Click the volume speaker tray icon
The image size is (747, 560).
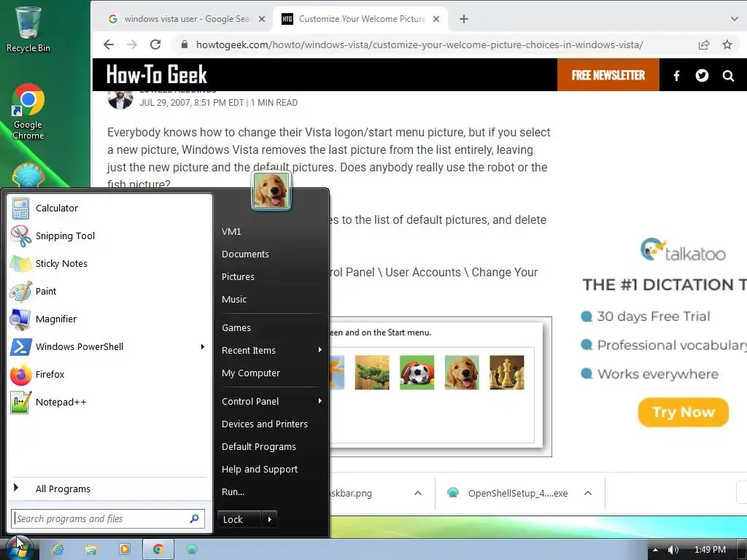(x=673, y=550)
